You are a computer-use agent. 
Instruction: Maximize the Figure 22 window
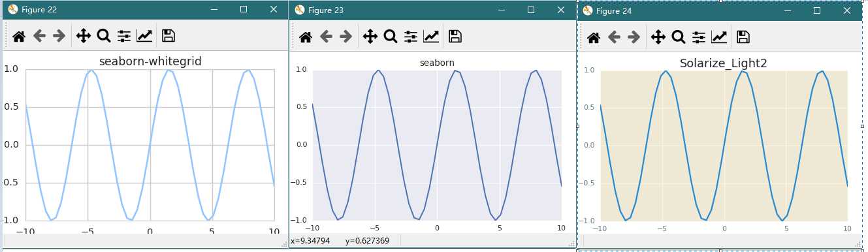244,9
